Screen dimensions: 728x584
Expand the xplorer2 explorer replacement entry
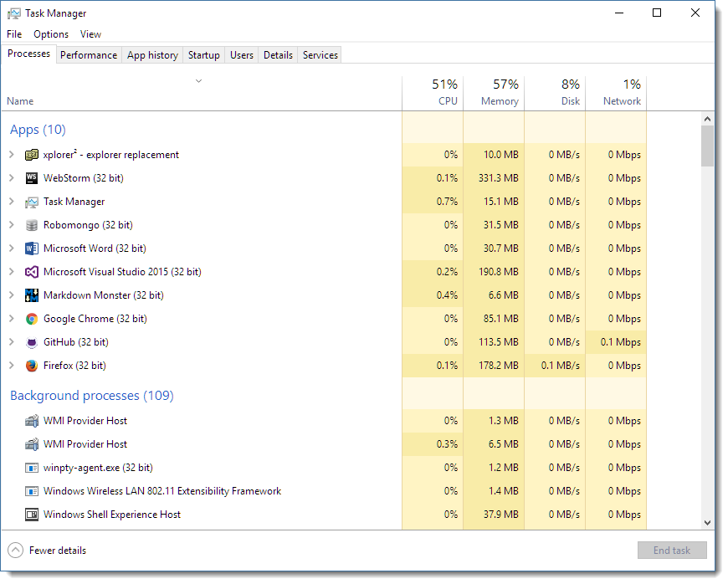pyautogui.click(x=13, y=154)
